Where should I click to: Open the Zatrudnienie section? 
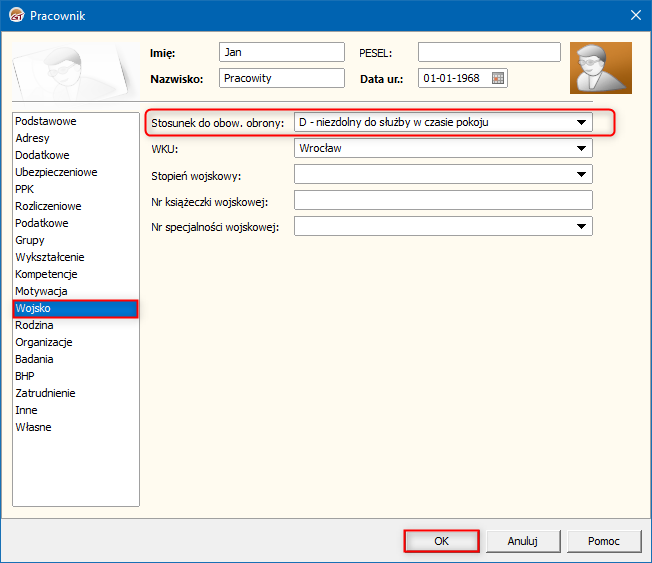pyautogui.click(x=76, y=393)
